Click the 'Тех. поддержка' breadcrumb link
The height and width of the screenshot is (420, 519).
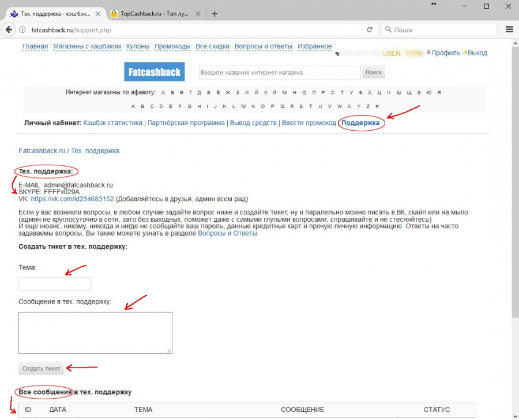point(95,151)
